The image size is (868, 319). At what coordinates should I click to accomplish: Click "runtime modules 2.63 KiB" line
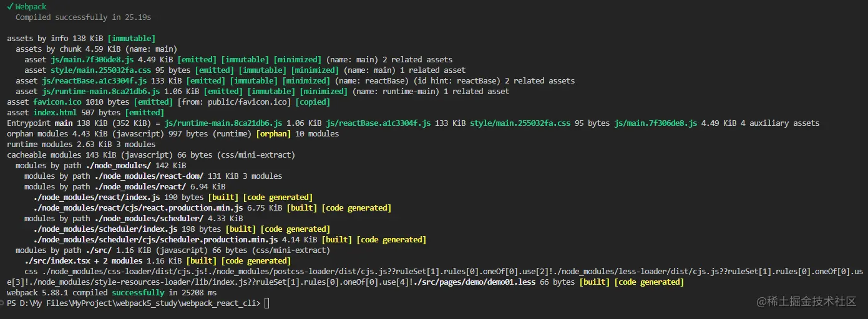81,144
